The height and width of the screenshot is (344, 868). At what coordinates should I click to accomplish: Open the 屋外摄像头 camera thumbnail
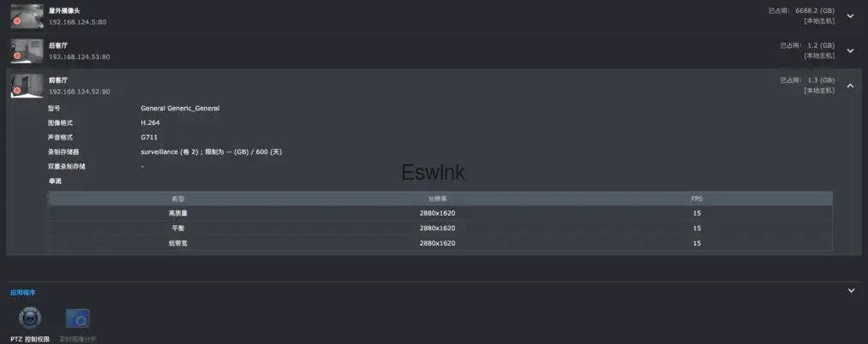click(x=27, y=15)
